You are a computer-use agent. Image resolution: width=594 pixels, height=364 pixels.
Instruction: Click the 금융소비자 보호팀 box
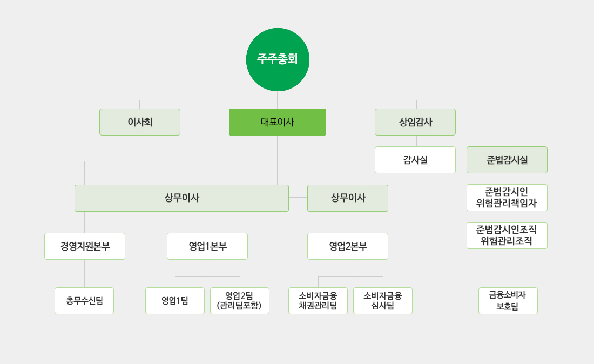pyautogui.click(x=508, y=301)
